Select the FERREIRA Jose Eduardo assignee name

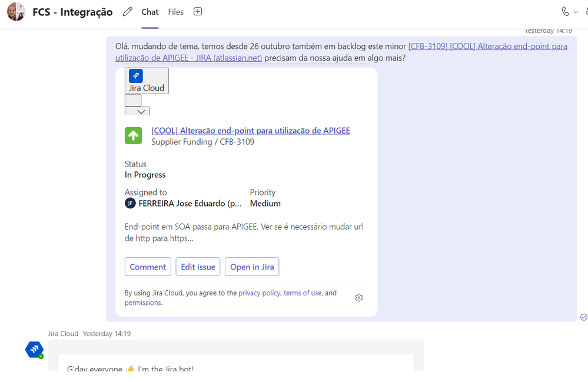point(190,203)
